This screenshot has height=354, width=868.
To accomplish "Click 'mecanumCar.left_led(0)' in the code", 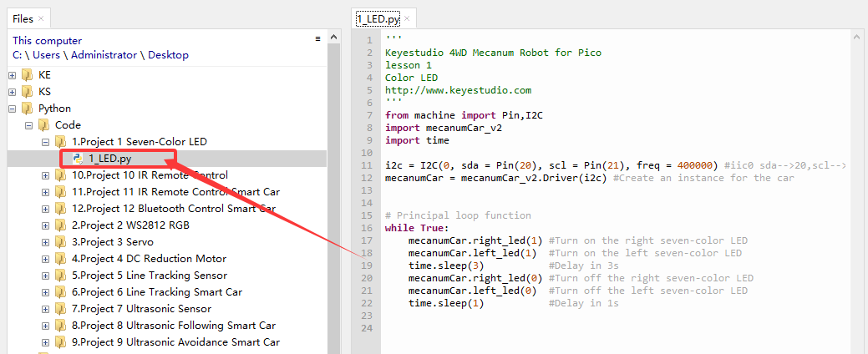I will (x=473, y=291).
